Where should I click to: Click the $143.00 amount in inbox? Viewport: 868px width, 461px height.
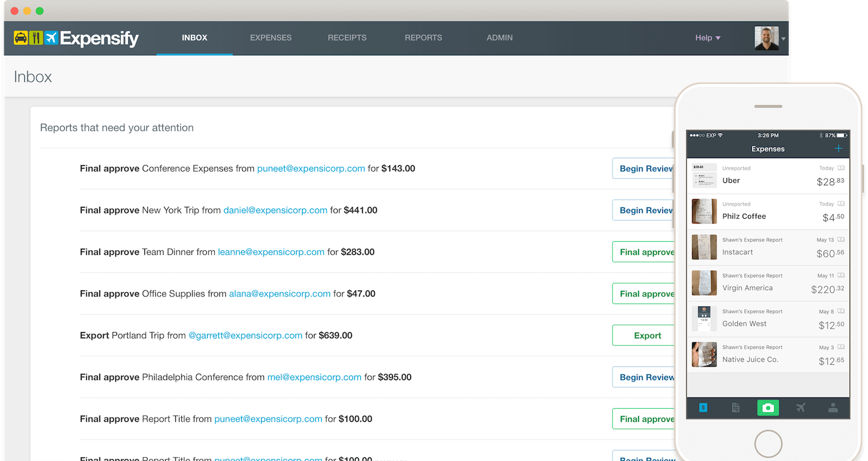point(398,169)
